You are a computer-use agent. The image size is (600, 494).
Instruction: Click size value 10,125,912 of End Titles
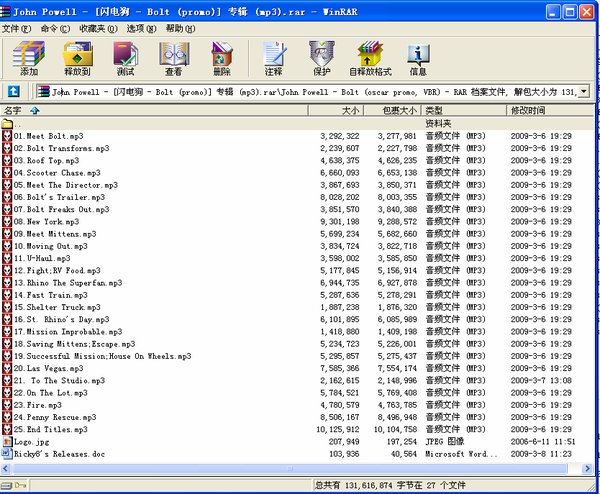click(x=338, y=429)
